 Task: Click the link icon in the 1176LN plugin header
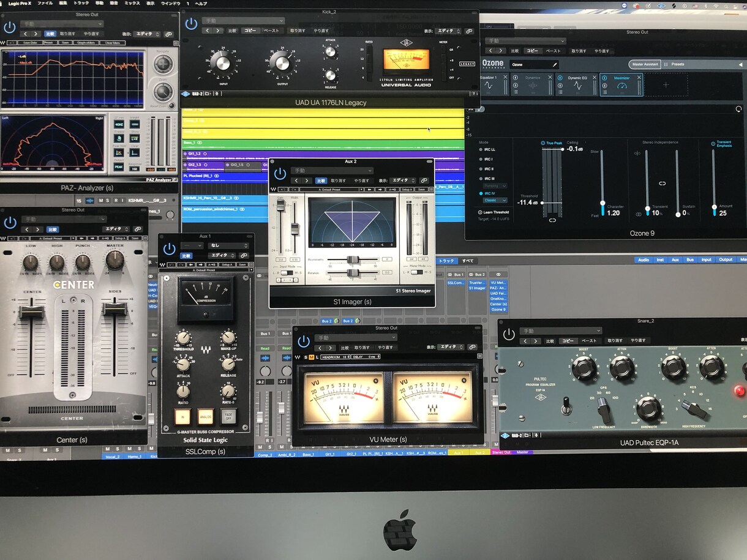[469, 31]
